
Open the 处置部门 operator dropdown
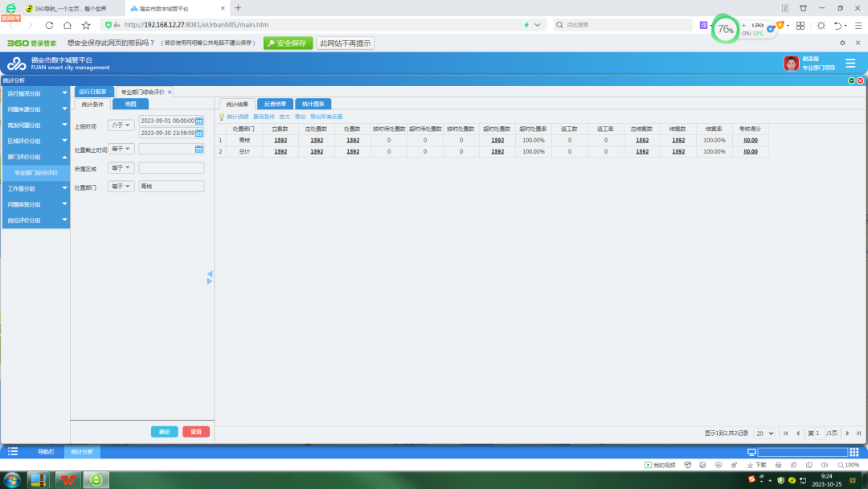pos(121,187)
